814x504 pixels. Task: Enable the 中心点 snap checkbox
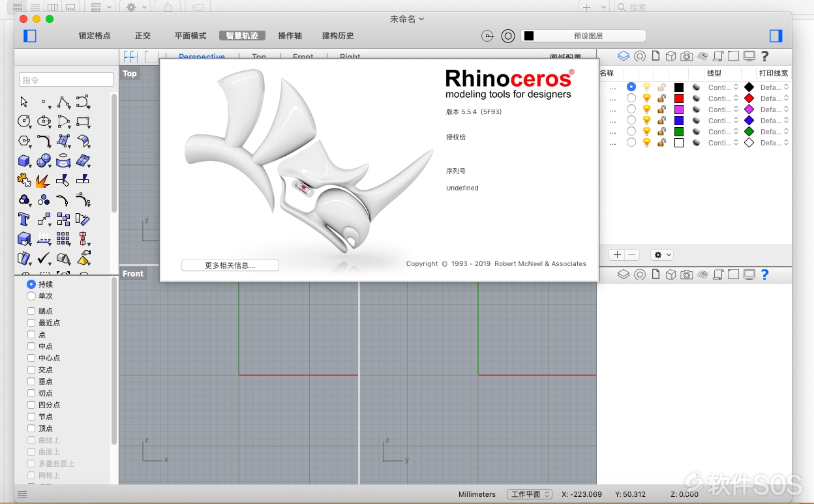[x=31, y=358]
